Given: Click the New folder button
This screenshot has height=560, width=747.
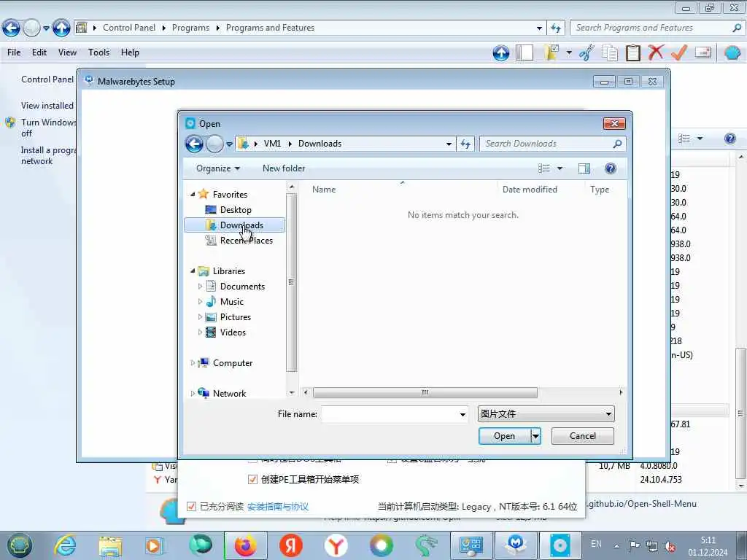Looking at the screenshot, I should 284,168.
